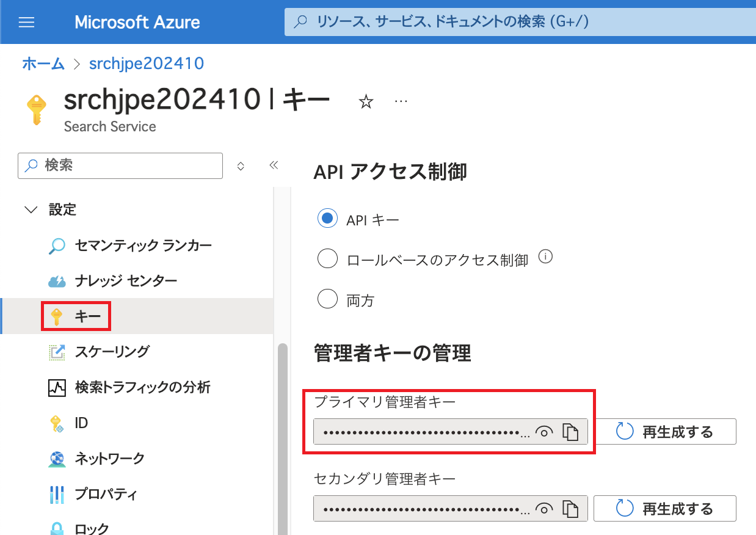Favorite this page with the star icon
Image resolution: width=756 pixels, height=535 pixels.
pos(366,102)
